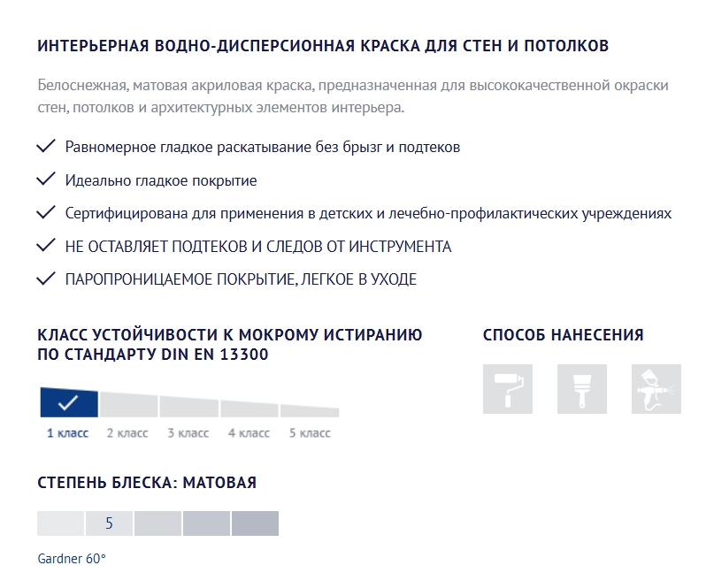Click the darkest gloss level swatch
The height and width of the screenshot is (588, 714).
coord(255,523)
